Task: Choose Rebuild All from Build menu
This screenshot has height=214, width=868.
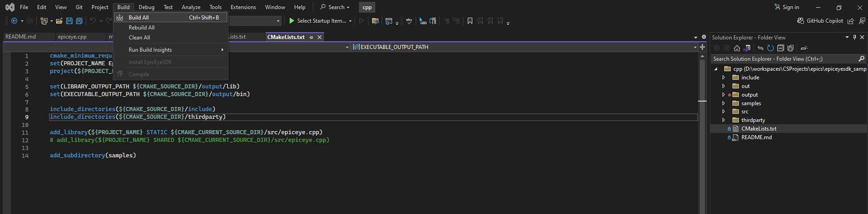Action: [141, 28]
